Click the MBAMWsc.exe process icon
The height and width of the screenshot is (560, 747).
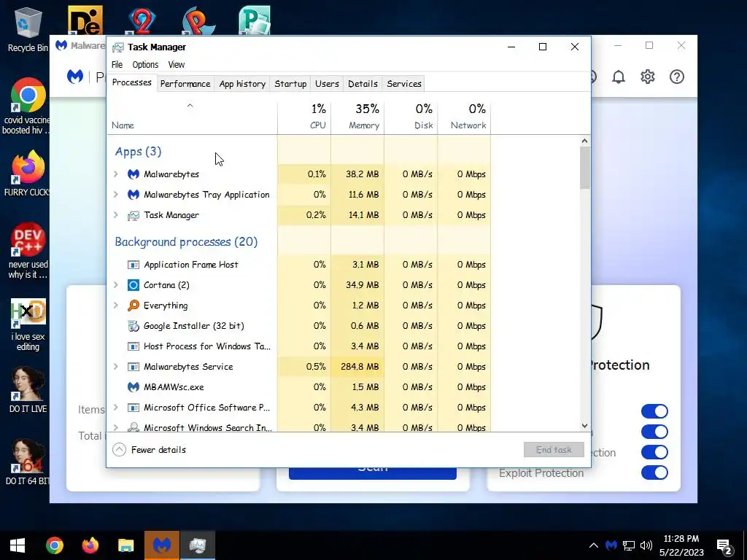[x=133, y=387]
